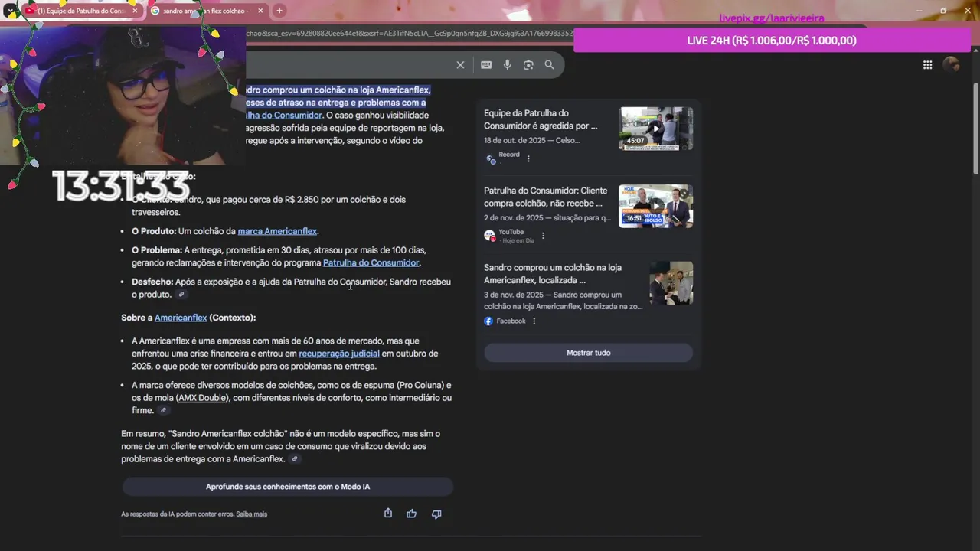This screenshot has height=551, width=980.
Task: Open more options for the YouTube result
Action: click(543, 236)
